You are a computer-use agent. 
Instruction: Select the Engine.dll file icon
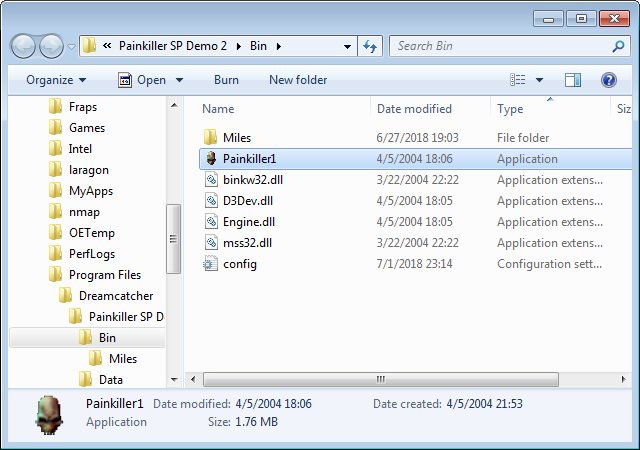coord(211,222)
